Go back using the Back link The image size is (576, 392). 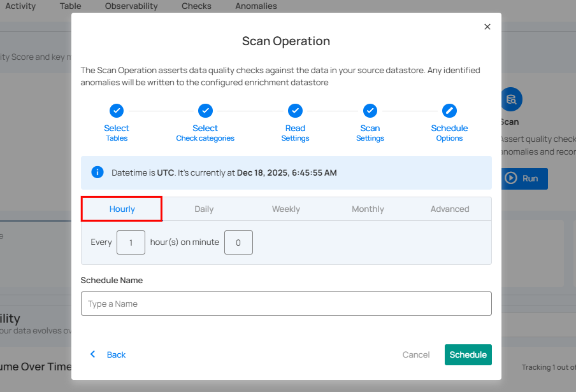coord(108,354)
